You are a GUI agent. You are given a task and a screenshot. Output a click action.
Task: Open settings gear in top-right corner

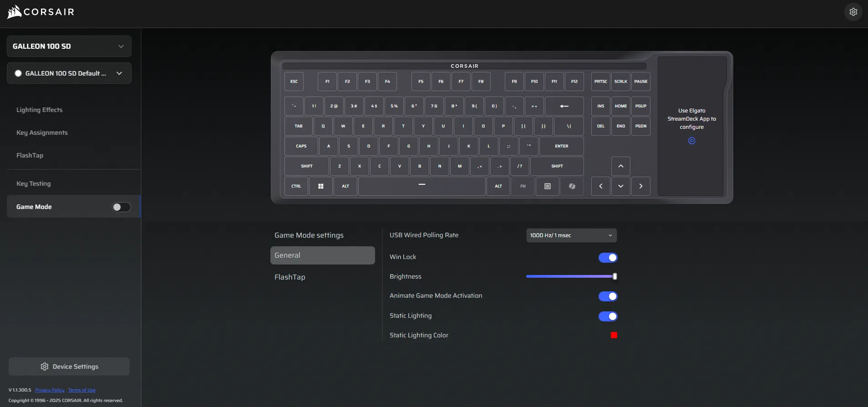(x=853, y=12)
